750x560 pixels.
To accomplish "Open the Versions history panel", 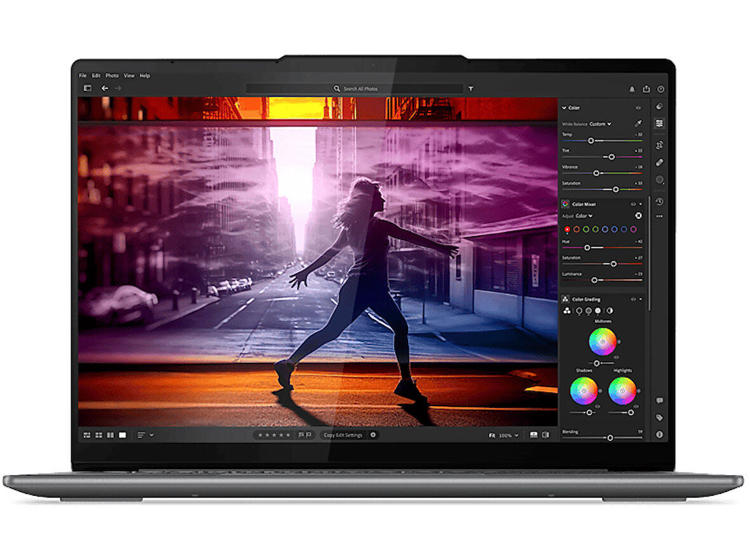I will (x=660, y=201).
